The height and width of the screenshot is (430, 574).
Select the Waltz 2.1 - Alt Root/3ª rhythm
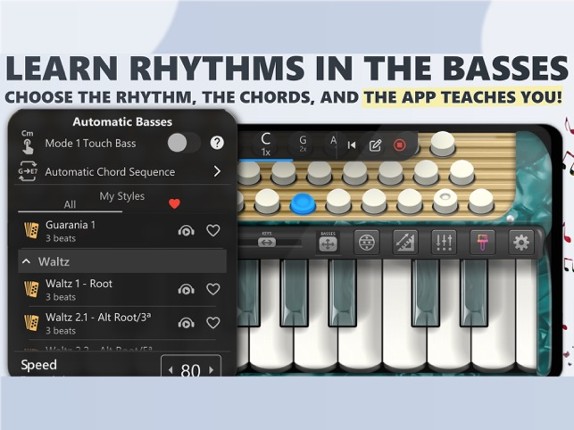(122, 324)
